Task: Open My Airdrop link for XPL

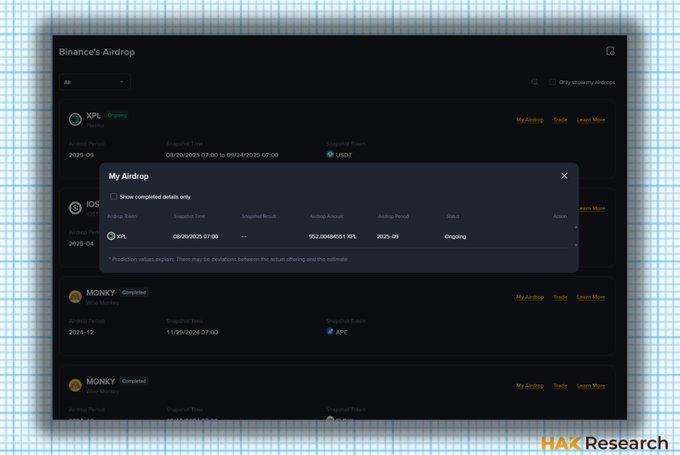Action: [530, 120]
